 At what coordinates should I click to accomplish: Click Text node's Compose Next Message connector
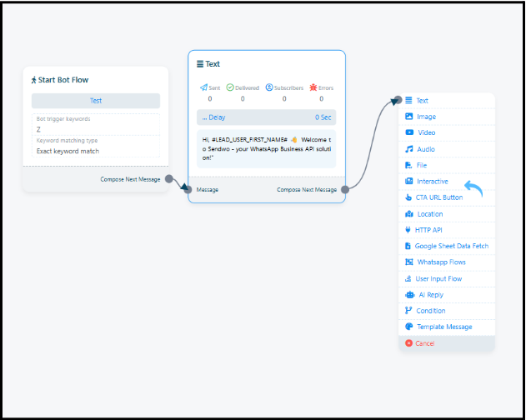[x=345, y=190]
